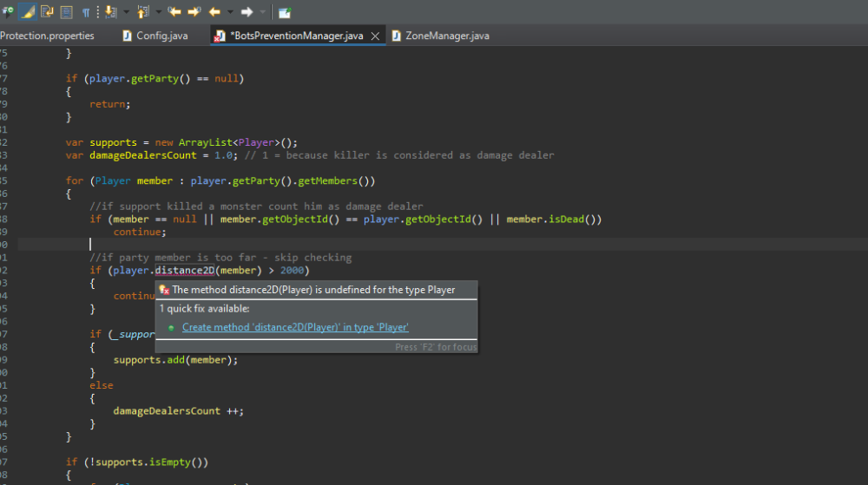
Task: Click the Pin Editor icon
Action: pos(285,12)
